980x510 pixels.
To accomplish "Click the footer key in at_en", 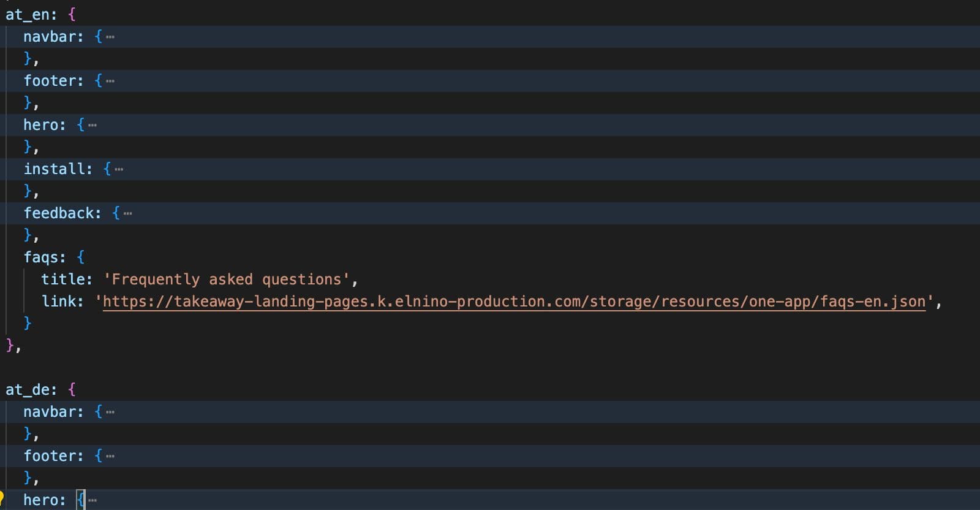I will 49,81.
